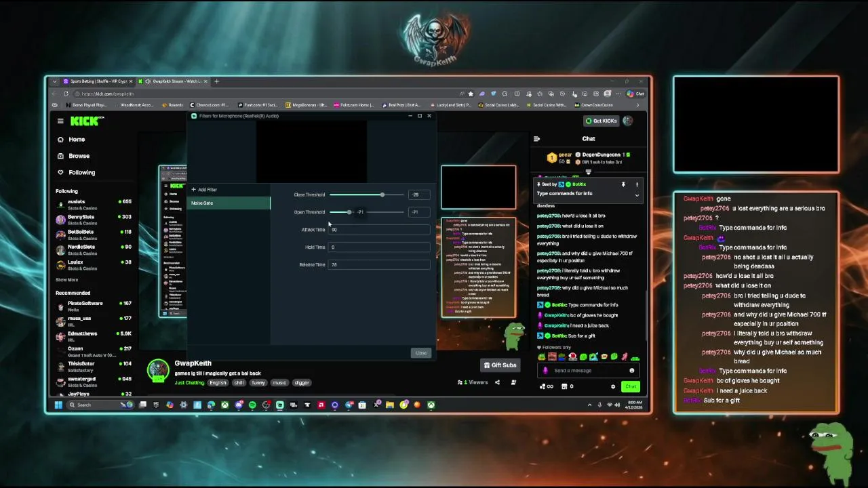Click Add Filter in the filters window

click(204, 190)
